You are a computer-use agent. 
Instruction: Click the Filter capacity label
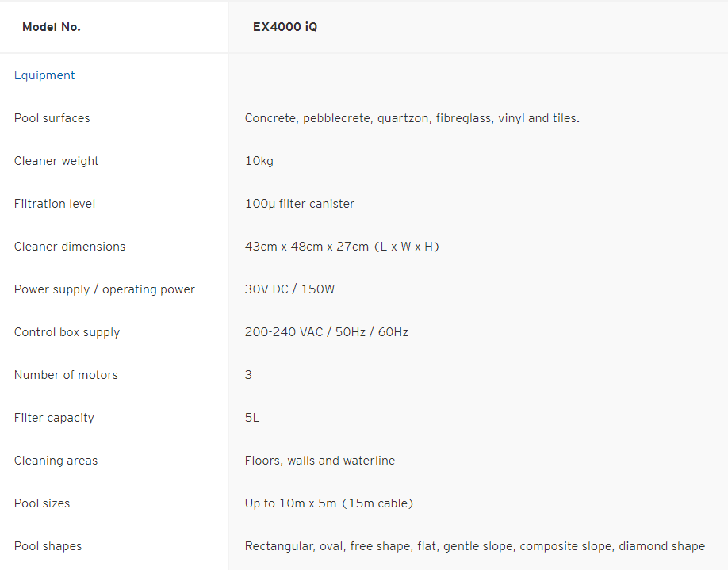54,418
